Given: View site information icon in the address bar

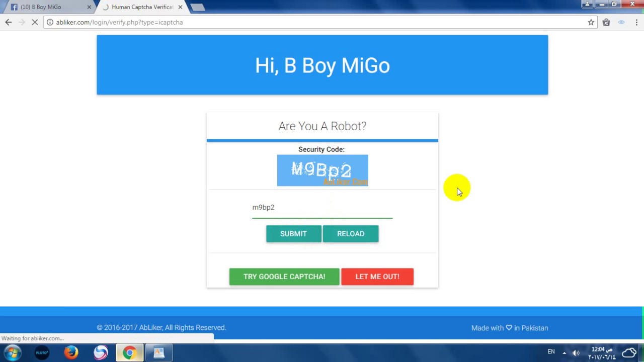Looking at the screenshot, I should 50,22.
